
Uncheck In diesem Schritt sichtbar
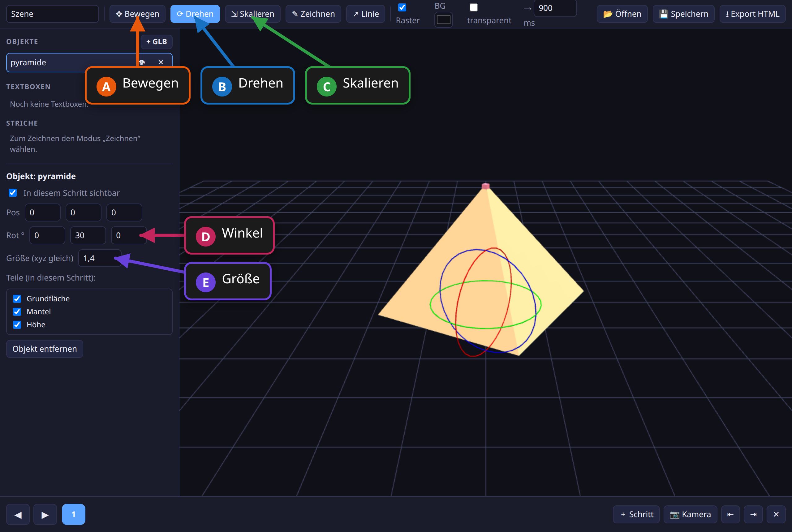(x=13, y=193)
